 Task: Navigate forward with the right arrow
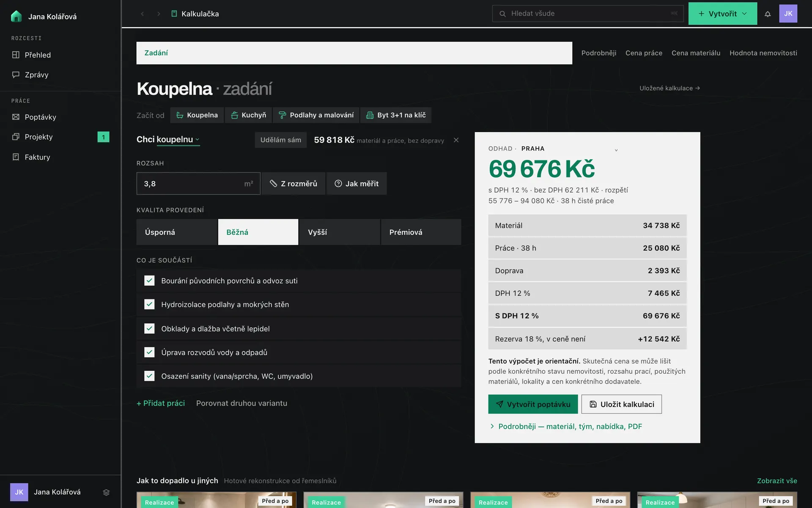pyautogui.click(x=159, y=14)
